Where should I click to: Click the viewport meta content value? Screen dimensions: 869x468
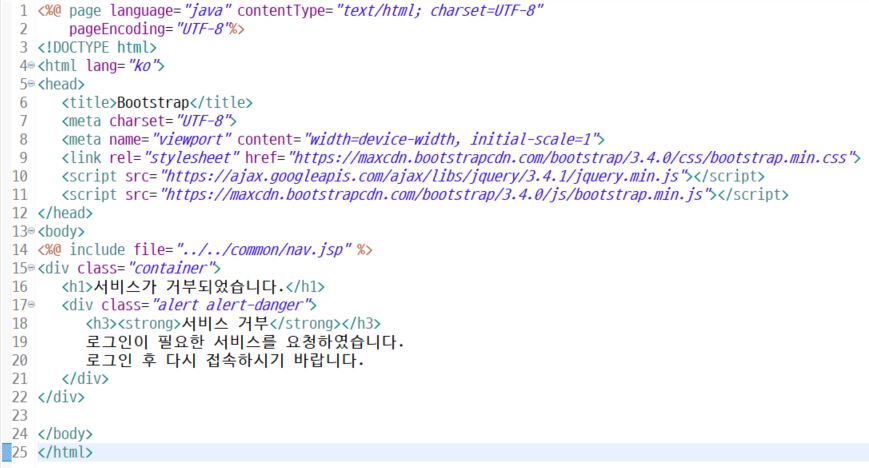click(x=451, y=139)
